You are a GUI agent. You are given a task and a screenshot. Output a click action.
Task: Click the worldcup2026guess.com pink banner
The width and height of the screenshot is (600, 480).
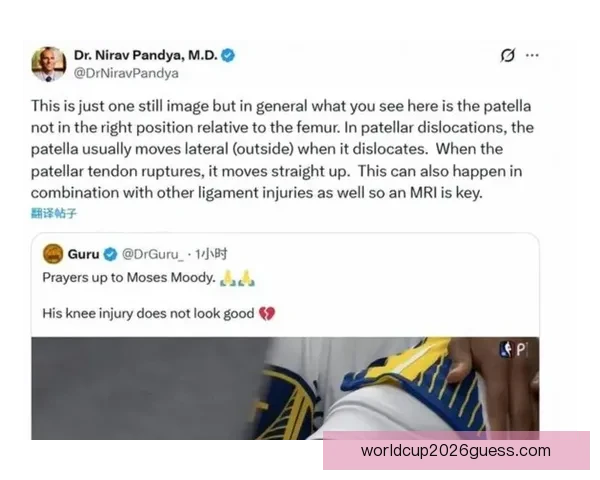(x=456, y=451)
